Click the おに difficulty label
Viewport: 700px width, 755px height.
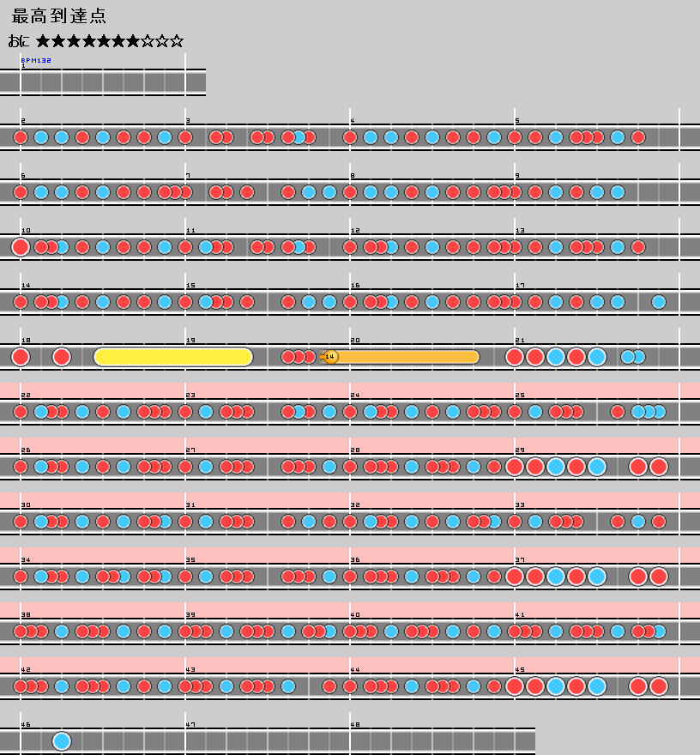pos(19,41)
